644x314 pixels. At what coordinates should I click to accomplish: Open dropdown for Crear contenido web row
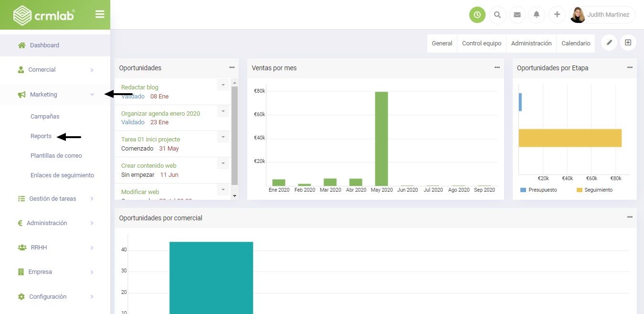click(x=223, y=163)
